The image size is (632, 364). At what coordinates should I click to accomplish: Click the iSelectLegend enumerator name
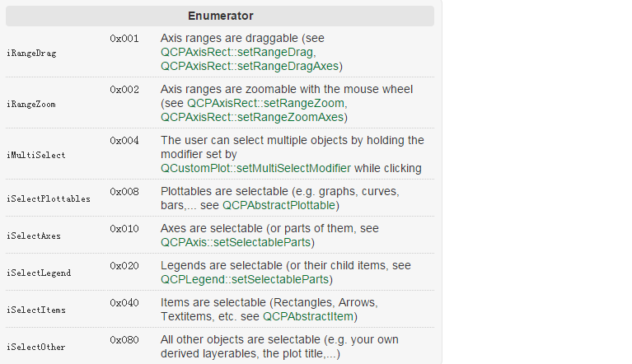click(39, 273)
